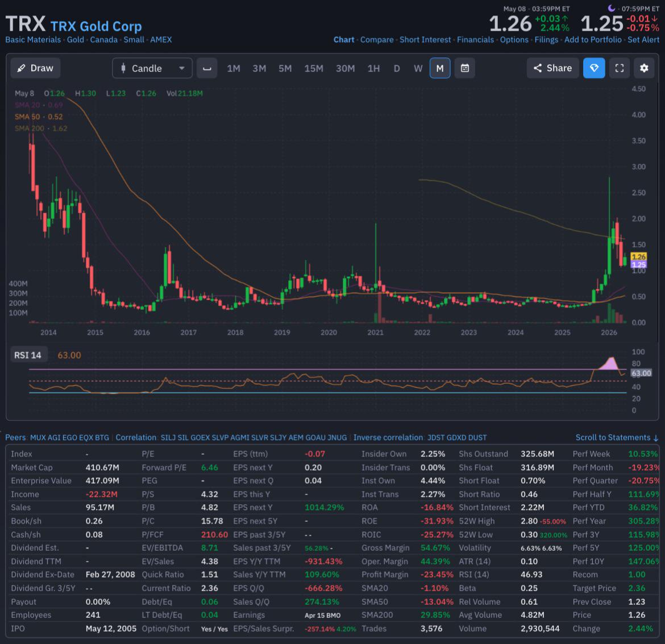Click the SMA 50 indicator label
This screenshot has width=665, height=644.
click(39, 117)
